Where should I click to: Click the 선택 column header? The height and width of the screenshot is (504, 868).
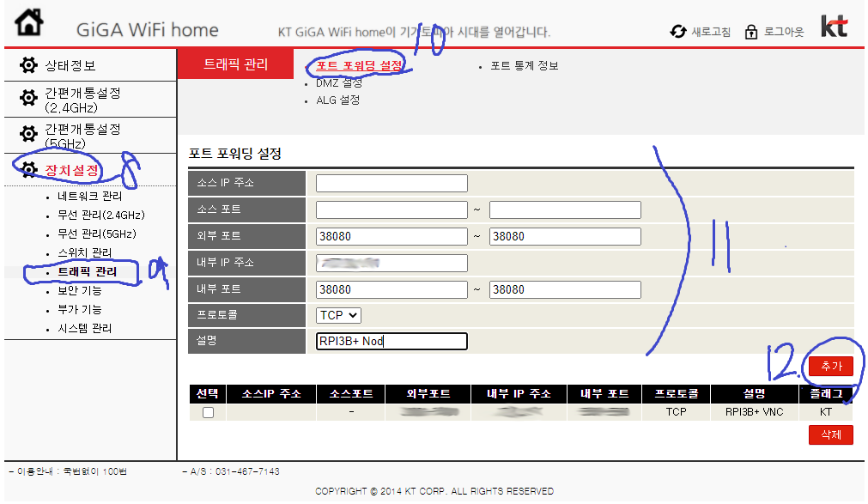pos(208,394)
